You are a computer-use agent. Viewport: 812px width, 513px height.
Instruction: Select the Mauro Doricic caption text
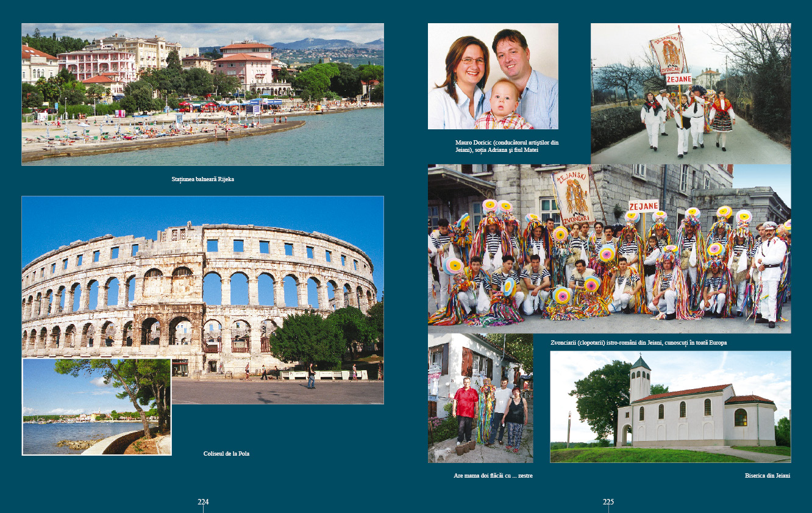(x=506, y=146)
